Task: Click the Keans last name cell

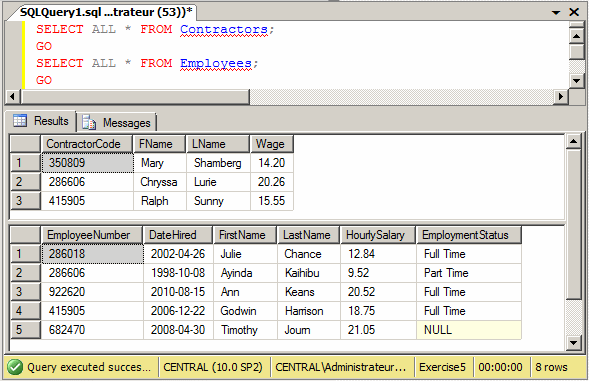Action: 309,292
